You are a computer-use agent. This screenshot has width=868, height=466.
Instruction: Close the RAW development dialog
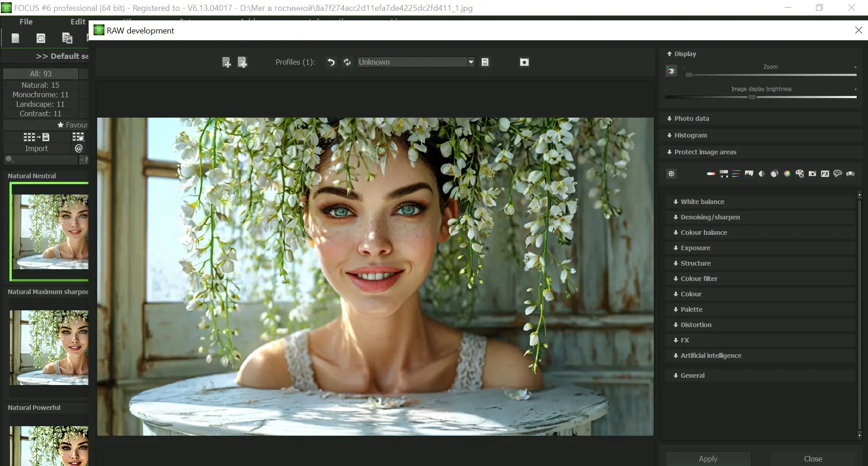(859, 30)
